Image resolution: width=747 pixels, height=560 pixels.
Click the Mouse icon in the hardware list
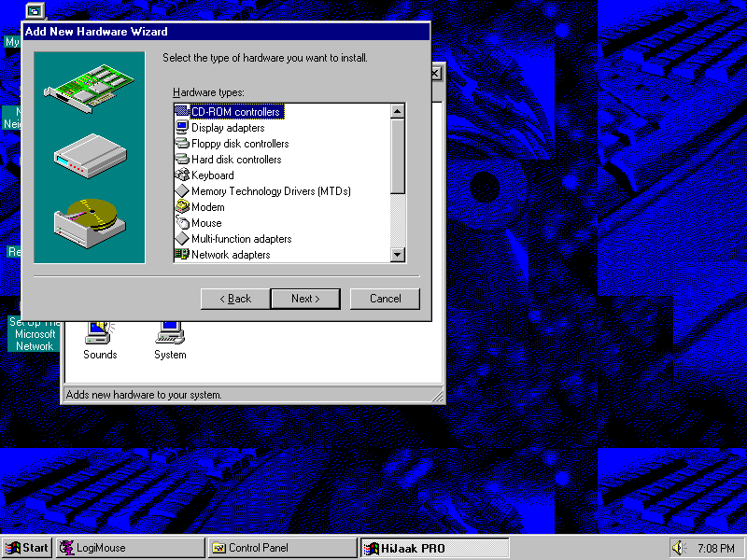click(x=182, y=223)
